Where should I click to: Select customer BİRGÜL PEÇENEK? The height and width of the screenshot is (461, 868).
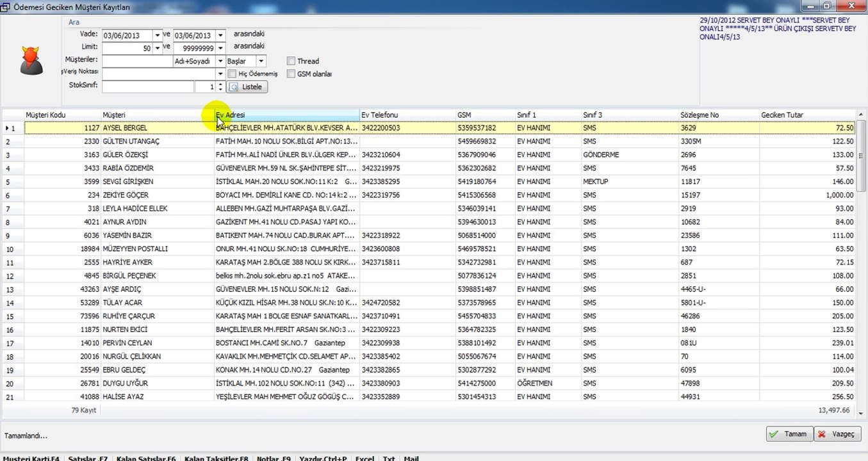[x=129, y=276]
